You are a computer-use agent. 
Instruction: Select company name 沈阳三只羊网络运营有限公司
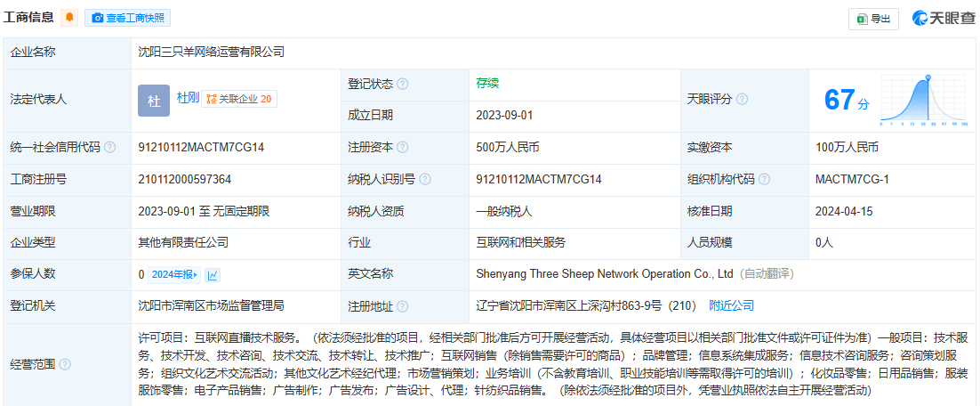click(212, 52)
